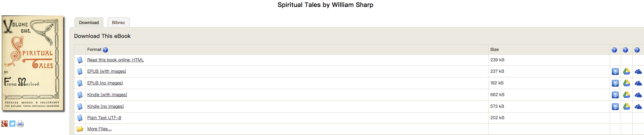Save Kindle (no images) to Dropbox
Screen dimensions: 644x135
click(x=615, y=107)
